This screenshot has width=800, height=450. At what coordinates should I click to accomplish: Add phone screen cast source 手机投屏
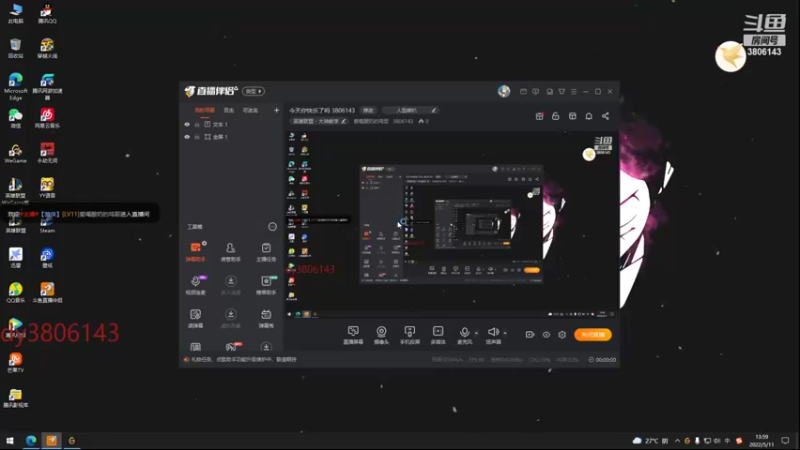coord(410,335)
